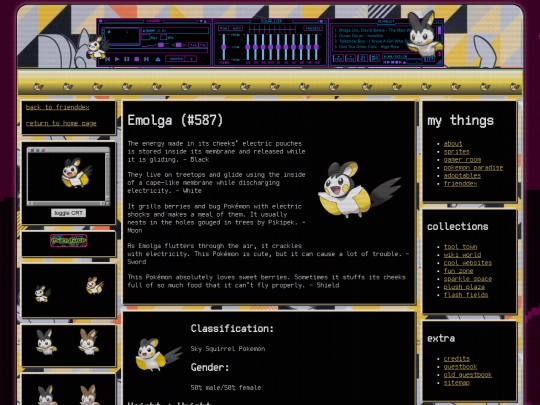Click the colorful banner button in sidebar
This screenshot has width=540, height=405.
tap(69, 241)
